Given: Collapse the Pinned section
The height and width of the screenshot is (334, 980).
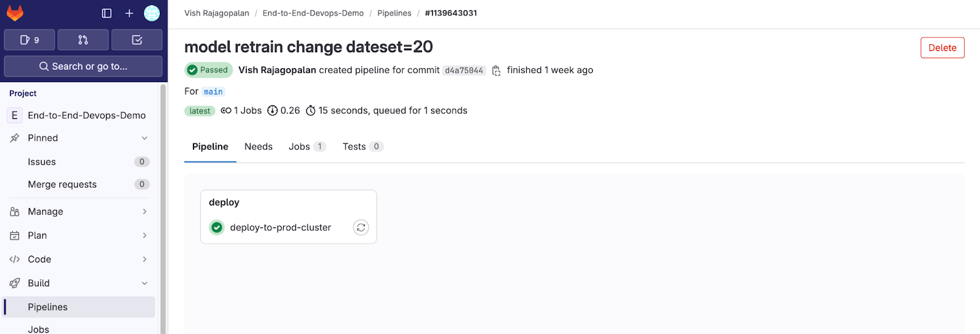Looking at the screenshot, I should click(x=145, y=138).
